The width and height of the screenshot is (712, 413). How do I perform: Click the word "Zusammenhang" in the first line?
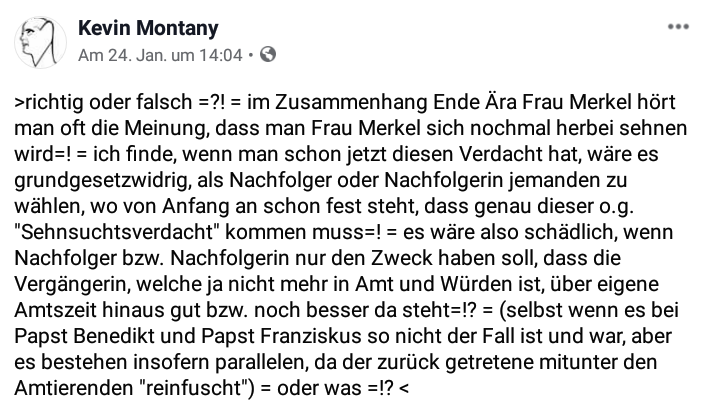click(351, 102)
